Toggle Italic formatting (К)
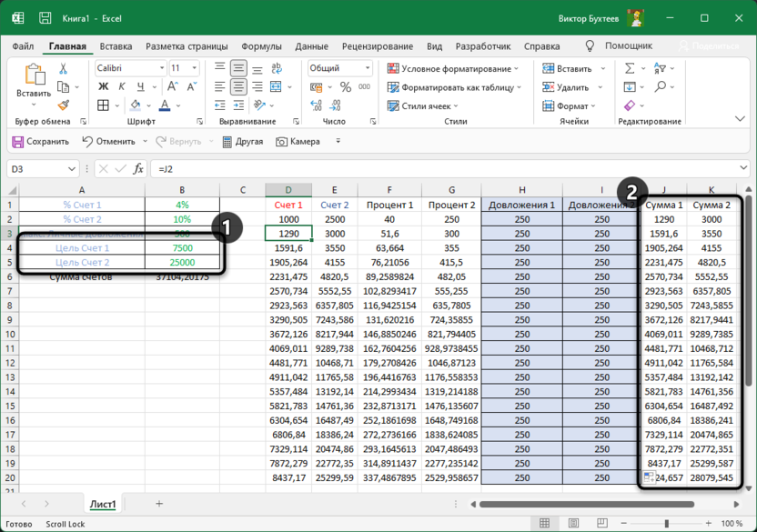The height and width of the screenshot is (532, 757). tap(122, 87)
